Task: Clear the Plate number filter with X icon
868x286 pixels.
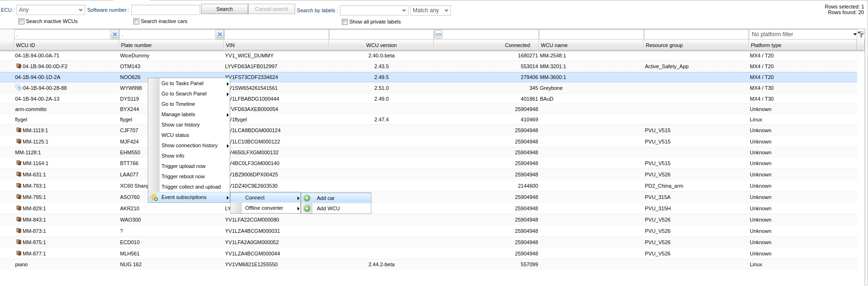Action: pos(219,34)
